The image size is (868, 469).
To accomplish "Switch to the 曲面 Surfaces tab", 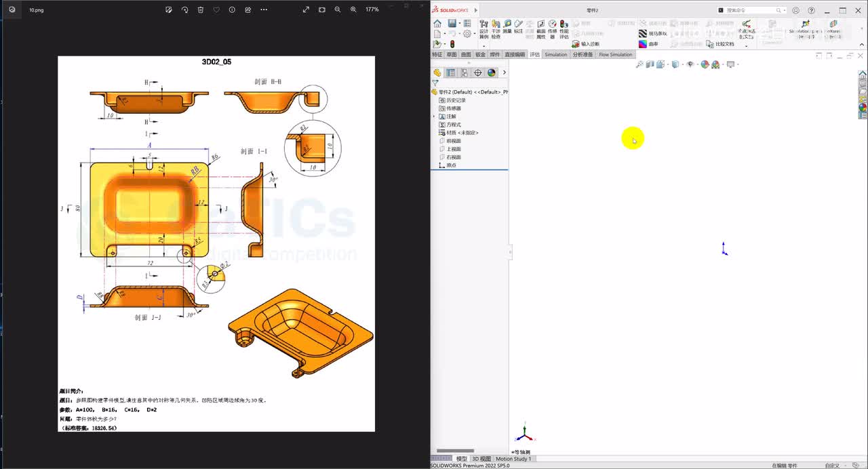I will tap(466, 54).
